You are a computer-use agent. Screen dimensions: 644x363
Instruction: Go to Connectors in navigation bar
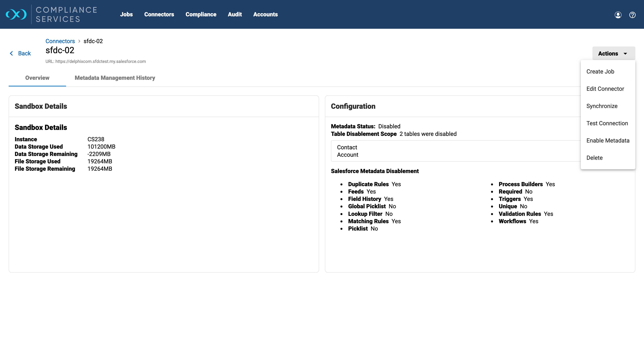(159, 15)
